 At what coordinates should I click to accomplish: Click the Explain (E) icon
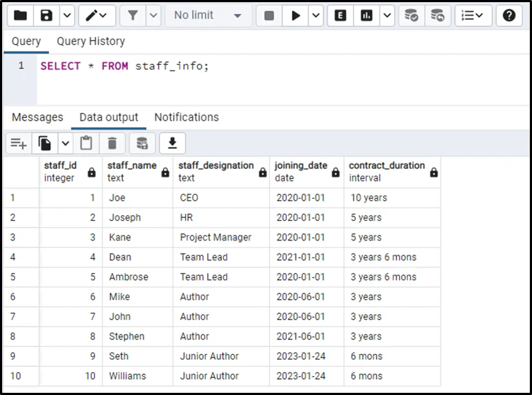tap(340, 16)
